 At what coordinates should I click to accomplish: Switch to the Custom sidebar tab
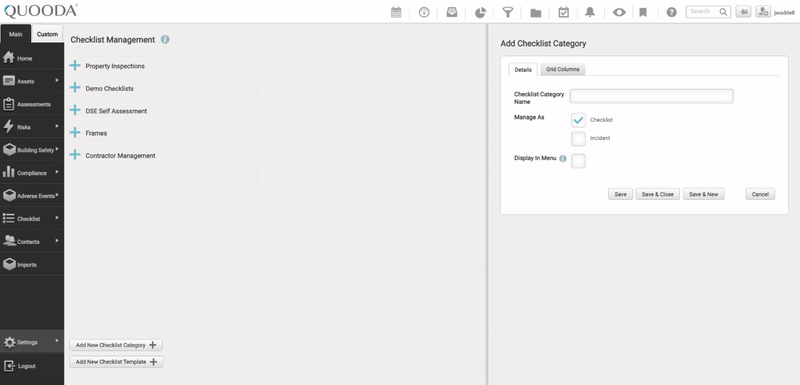(47, 34)
